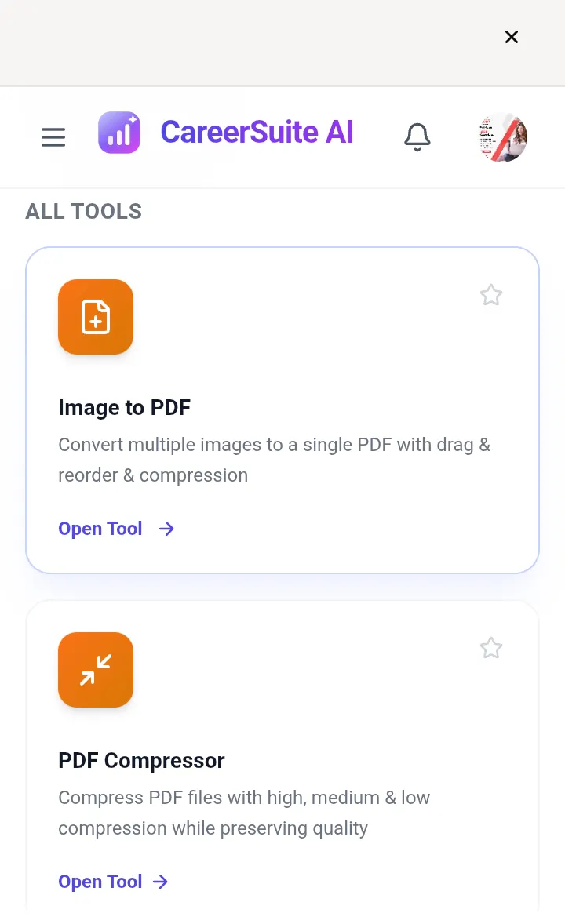Click the 'Compress PDF files' description
Viewport: 565px width, 924px height.
(x=244, y=813)
